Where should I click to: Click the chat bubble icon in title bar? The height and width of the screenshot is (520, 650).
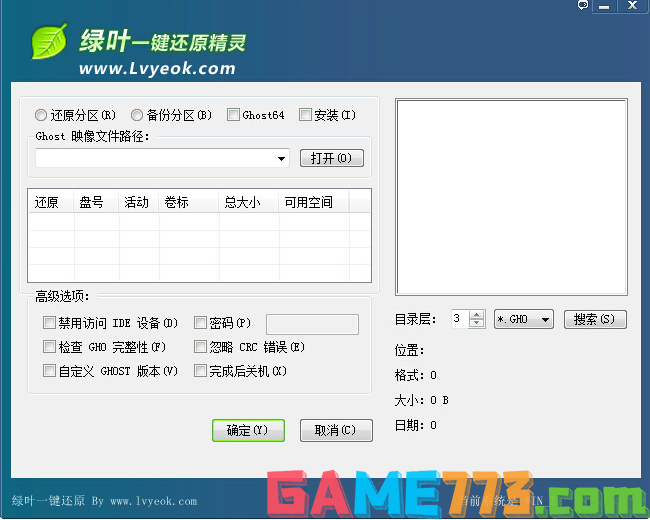coord(583,6)
